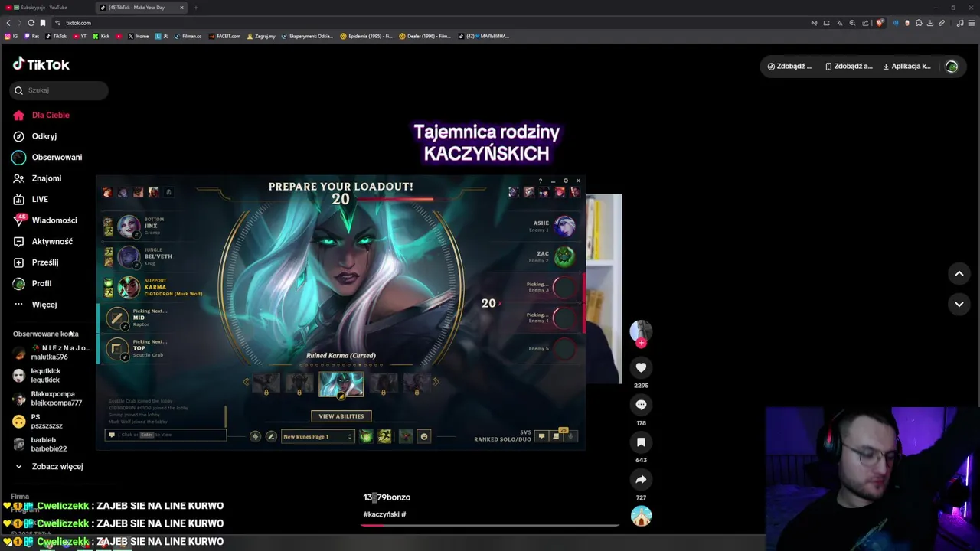This screenshot has height=551, width=980.
Task: Open the Dla Ciebie feed
Action: coord(41,115)
